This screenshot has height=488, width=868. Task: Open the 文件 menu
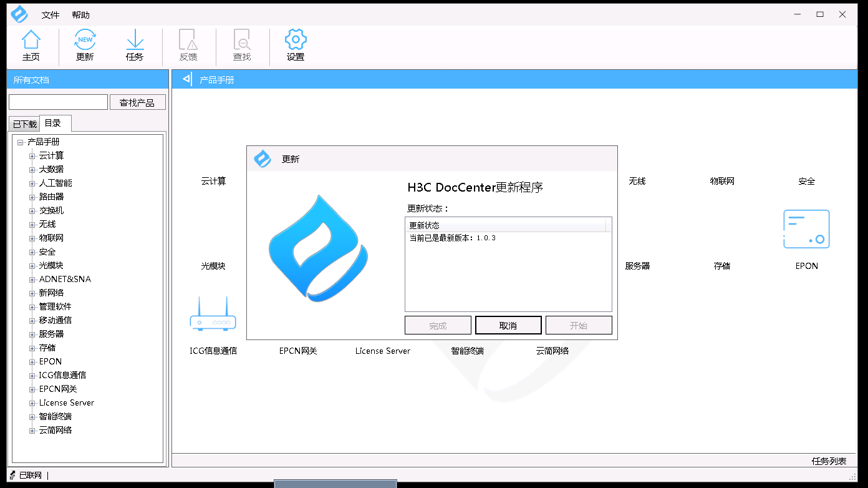[x=51, y=14]
